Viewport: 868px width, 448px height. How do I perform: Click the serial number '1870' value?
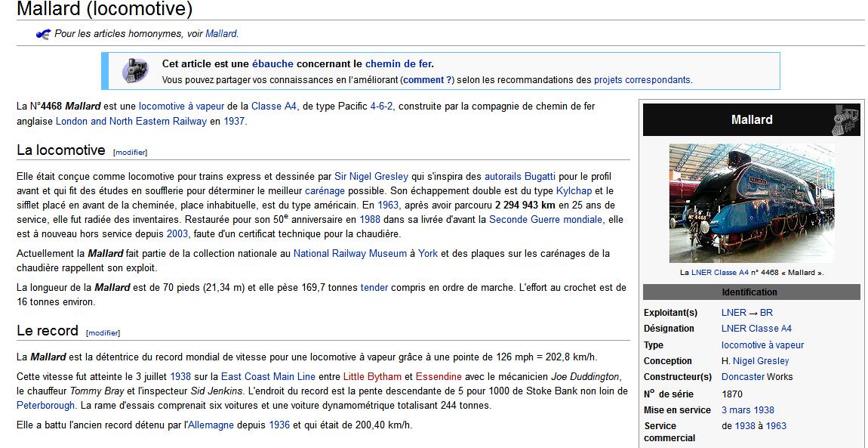732,394
